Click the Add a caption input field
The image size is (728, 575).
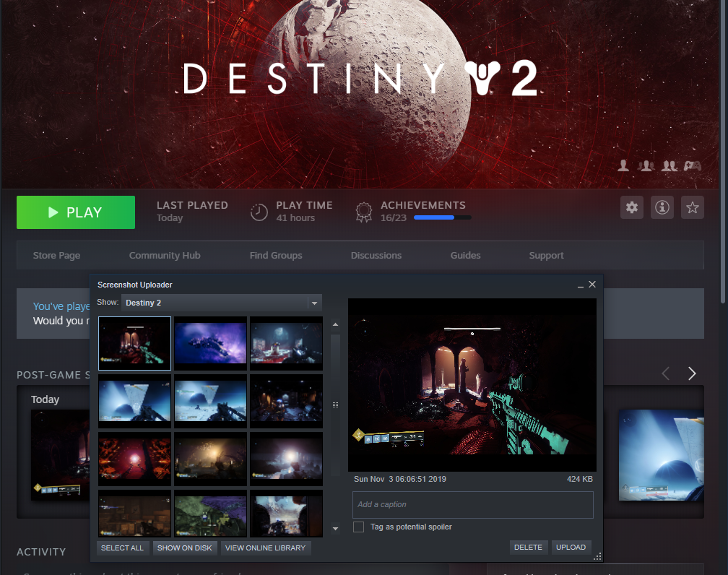(x=472, y=505)
